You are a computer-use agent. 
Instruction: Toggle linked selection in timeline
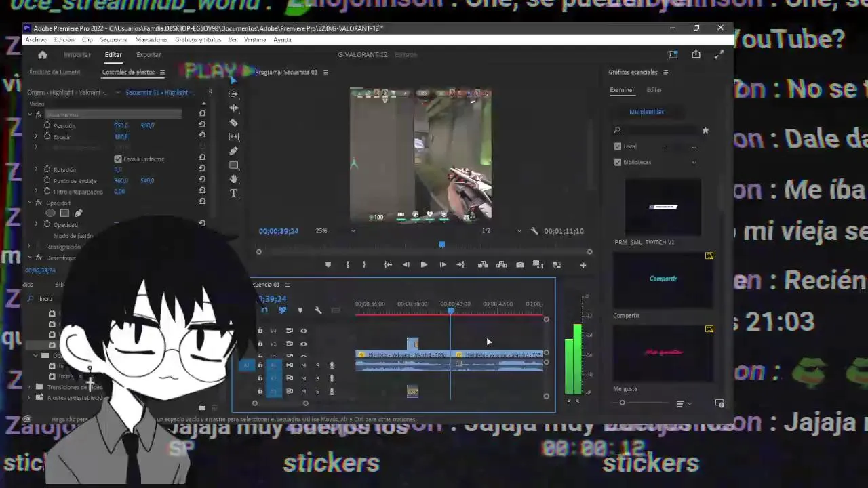[x=282, y=310]
